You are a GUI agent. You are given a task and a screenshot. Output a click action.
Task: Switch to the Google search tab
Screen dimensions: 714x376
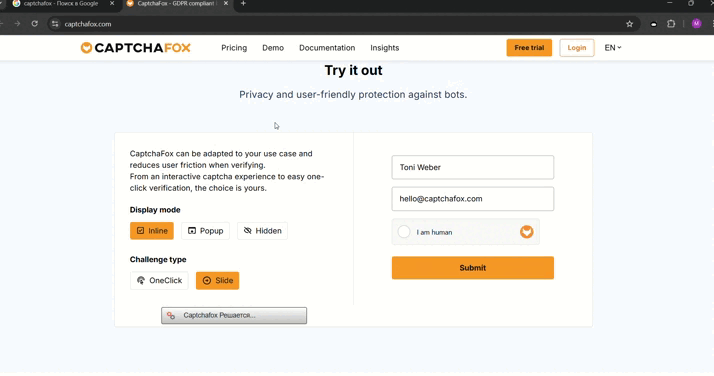(61, 4)
